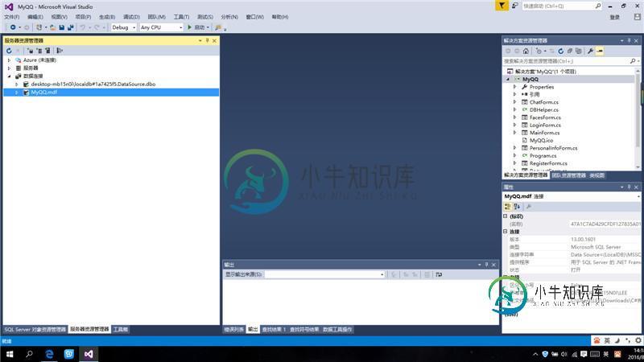Click the Solution Explorer vertical scrollbar
This screenshot has width=644, height=362.
pyautogui.click(x=638, y=119)
